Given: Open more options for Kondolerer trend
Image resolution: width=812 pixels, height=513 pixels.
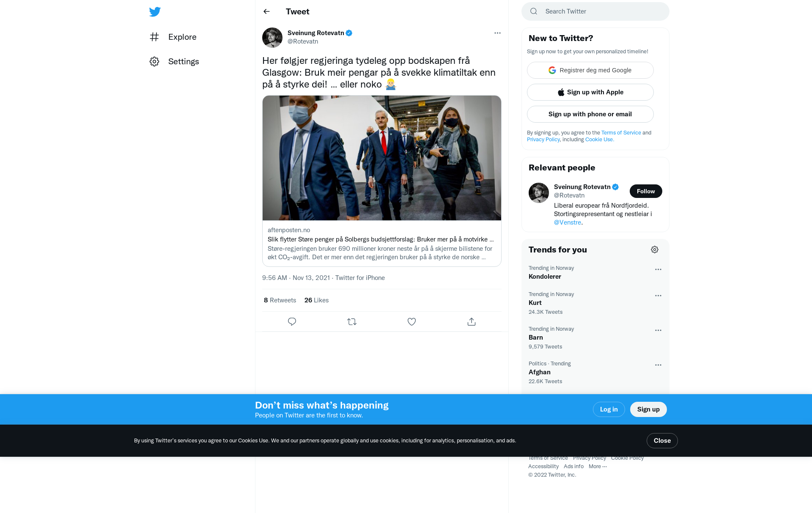Looking at the screenshot, I should (658, 269).
